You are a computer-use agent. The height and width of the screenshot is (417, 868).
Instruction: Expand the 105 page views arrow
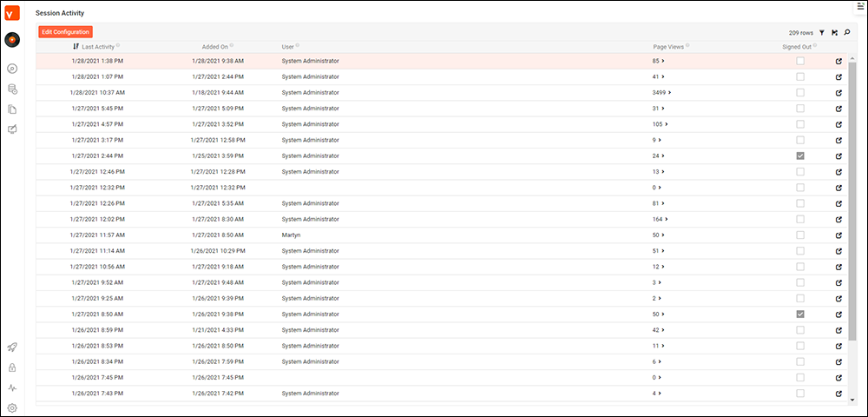(x=666, y=124)
